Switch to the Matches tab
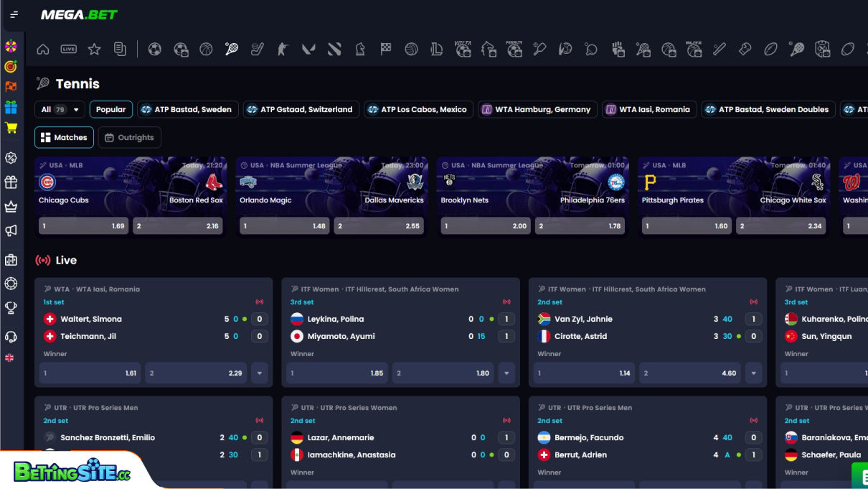This screenshot has width=868, height=489. pos(63,137)
